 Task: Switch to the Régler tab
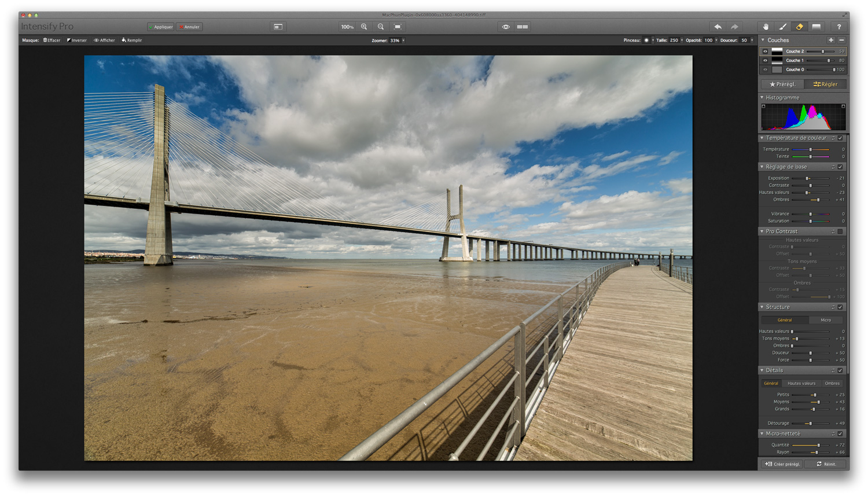[x=825, y=84]
